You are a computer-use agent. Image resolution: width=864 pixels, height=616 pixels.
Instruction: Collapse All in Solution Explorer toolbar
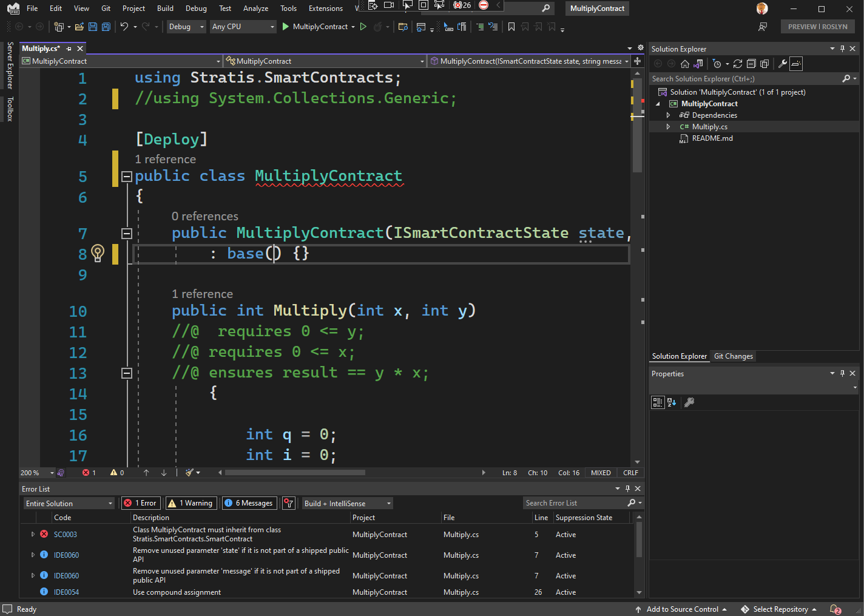pyautogui.click(x=751, y=64)
